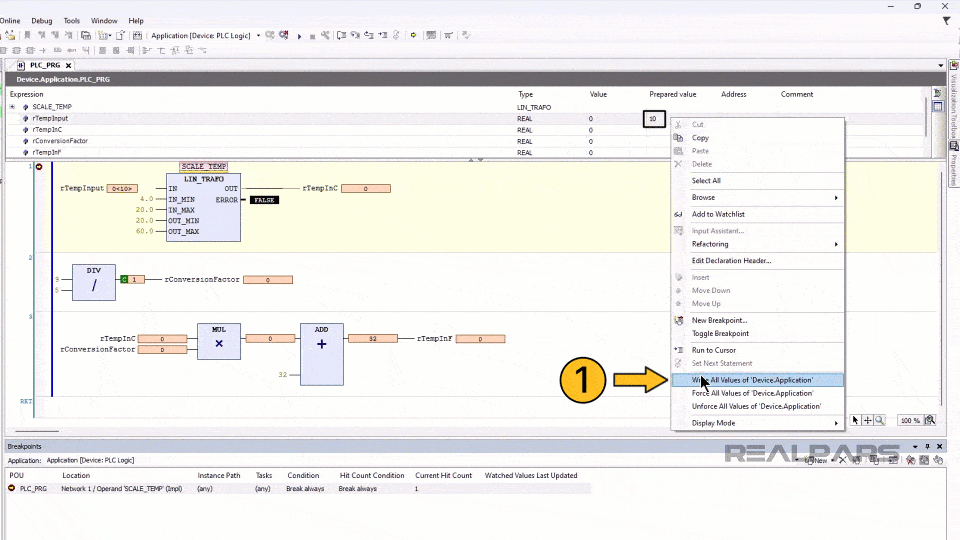Click the Stop application toolbar icon
960x540 pixels.
(312, 36)
